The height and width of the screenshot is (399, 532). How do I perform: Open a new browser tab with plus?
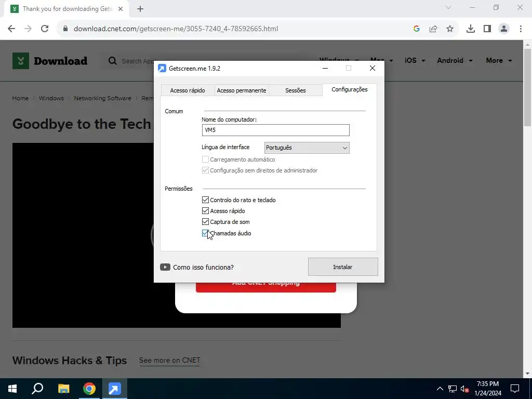click(x=140, y=9)
